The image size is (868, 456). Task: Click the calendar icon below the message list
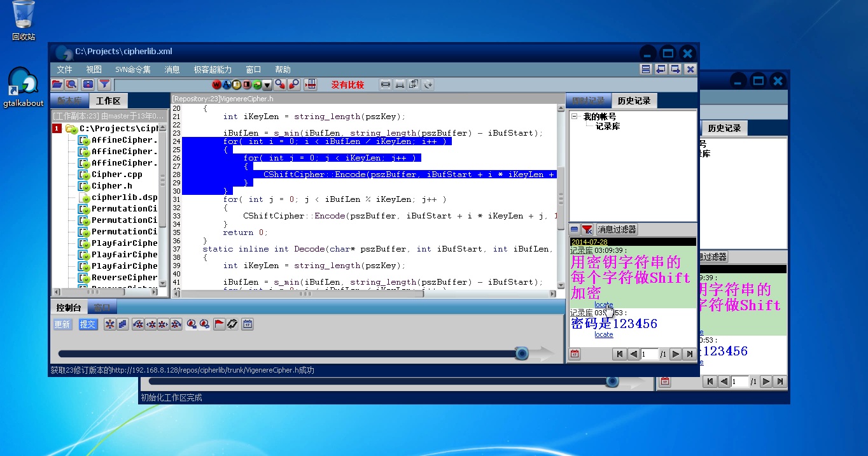pyautogui.click(x=575, y=354)
